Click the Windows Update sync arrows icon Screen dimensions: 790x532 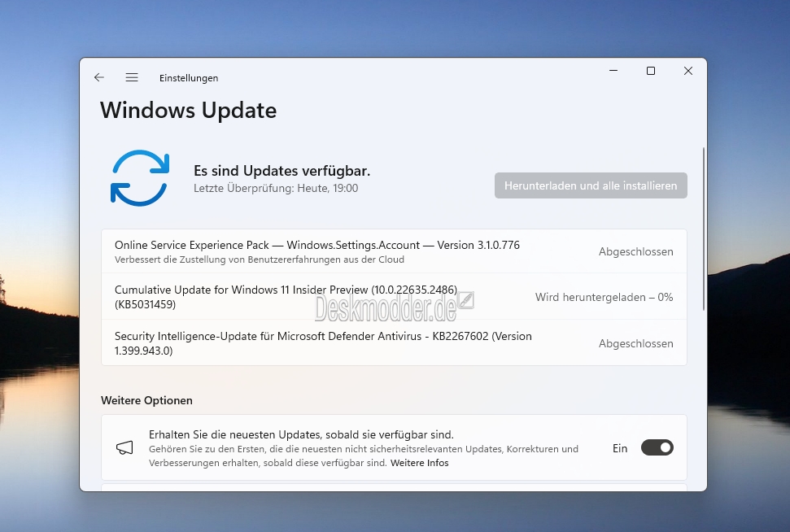point(140,178)
